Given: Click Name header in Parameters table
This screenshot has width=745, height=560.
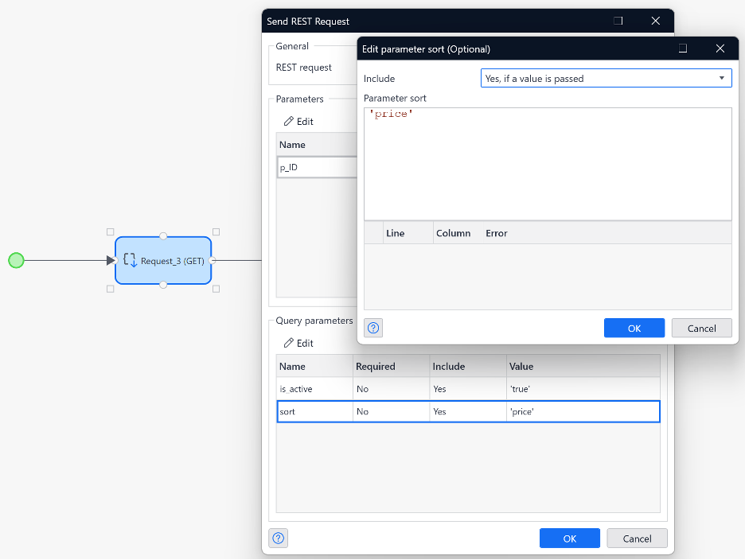Looking at the screenshot, I should 317,145.
